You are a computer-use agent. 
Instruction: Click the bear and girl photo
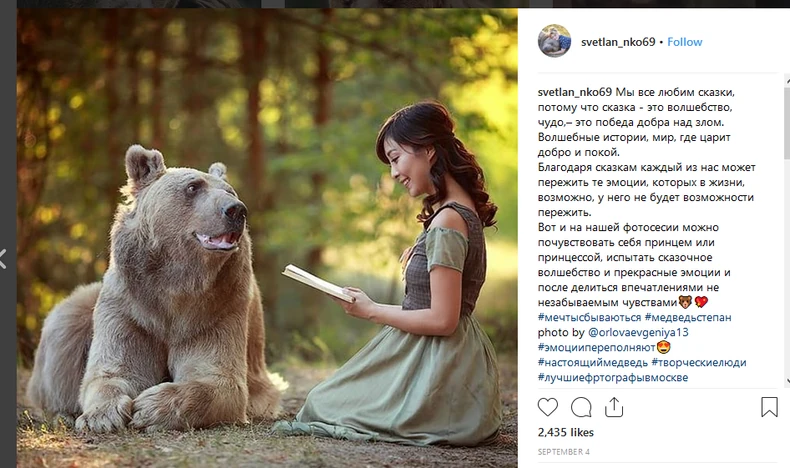tap(259, 238)
